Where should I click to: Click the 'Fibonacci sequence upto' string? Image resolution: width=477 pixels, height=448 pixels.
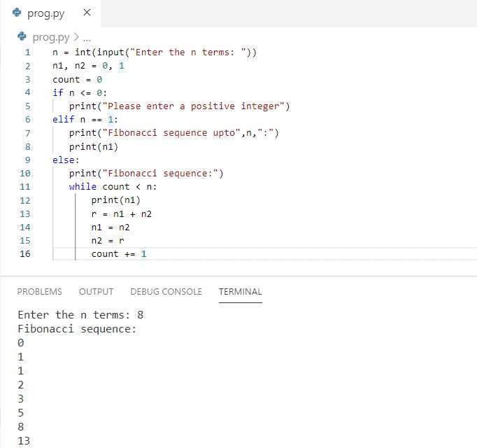click(x=171, y=133)
